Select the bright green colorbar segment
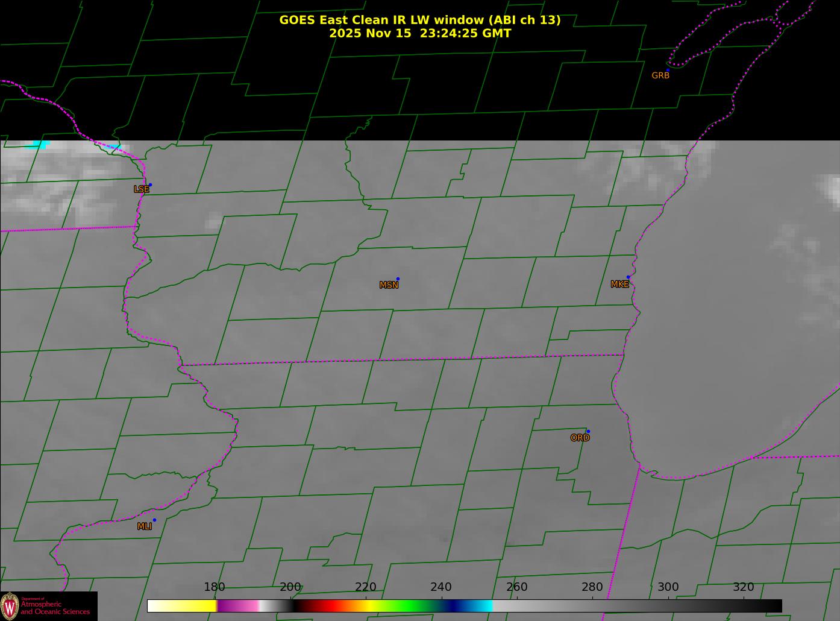Image resolution: width=840 pixels, height=621 pixels. (404, 605)
